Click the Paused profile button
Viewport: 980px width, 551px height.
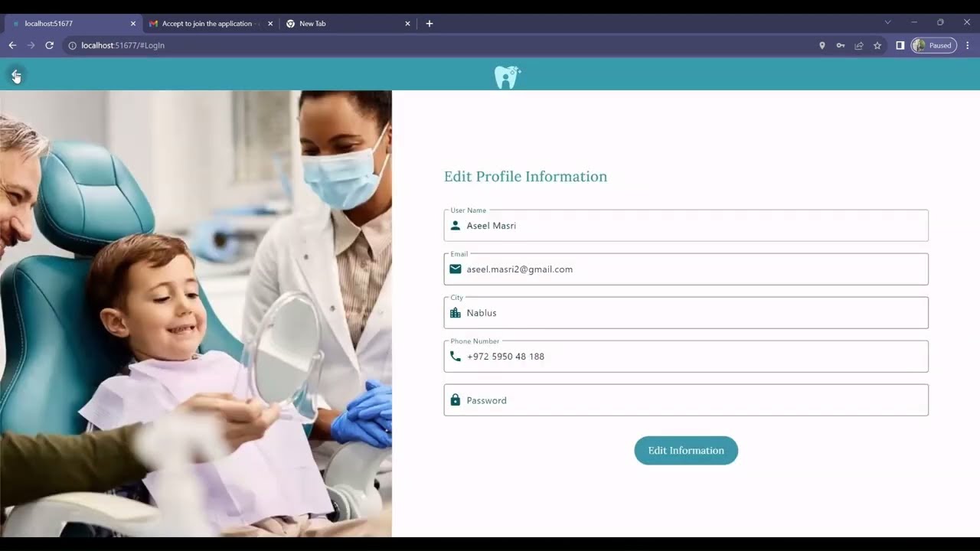933,45
